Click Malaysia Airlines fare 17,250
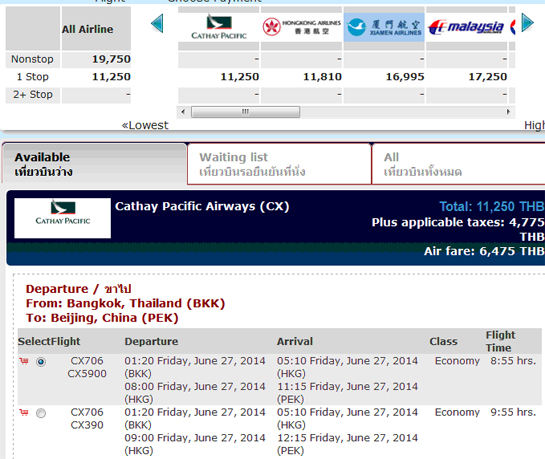Image resolution: width=545 pixels, height=459 pixels. pyautogui.click(x=488, y=77)
